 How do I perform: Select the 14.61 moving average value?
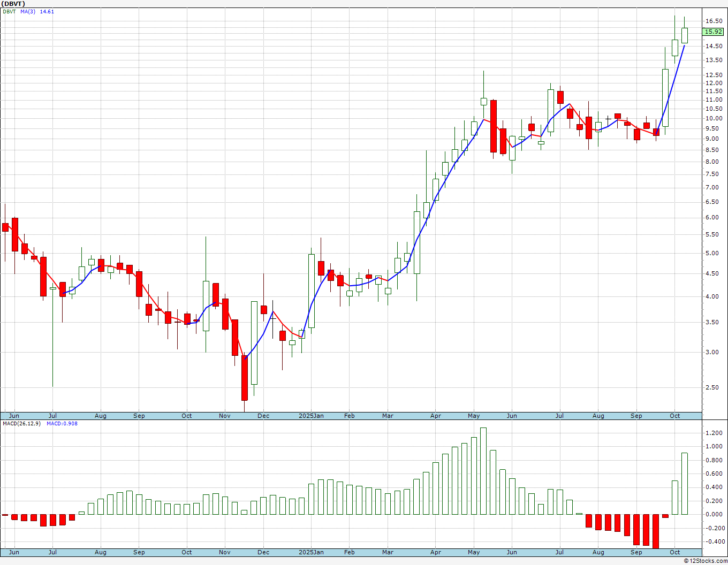47,11
